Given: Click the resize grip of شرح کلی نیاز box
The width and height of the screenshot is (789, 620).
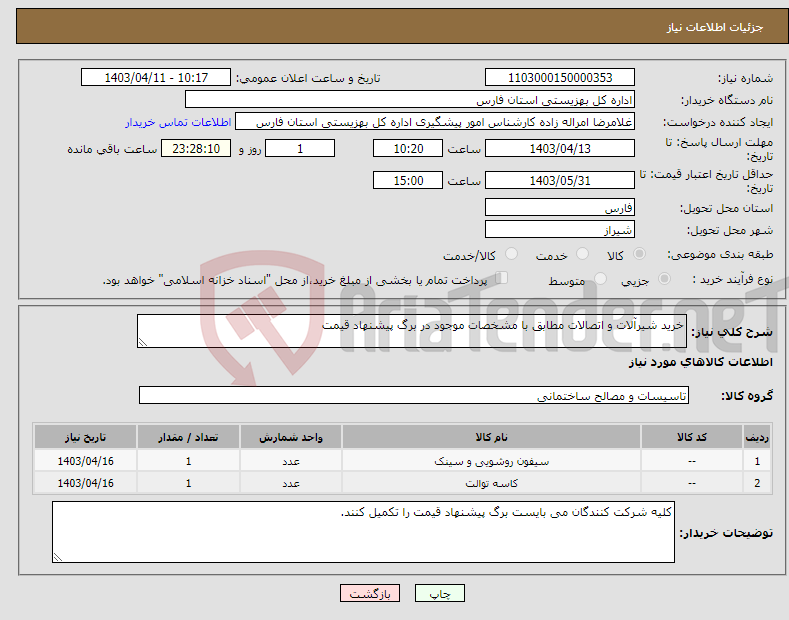Looking at the screenshot, I should pyautogui.click(x=143, y=342).
